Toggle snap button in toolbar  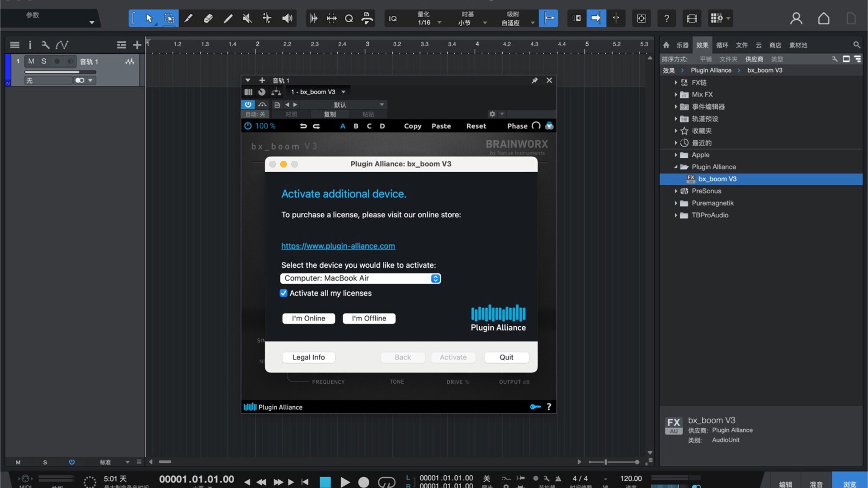click(x=548, y=19)
